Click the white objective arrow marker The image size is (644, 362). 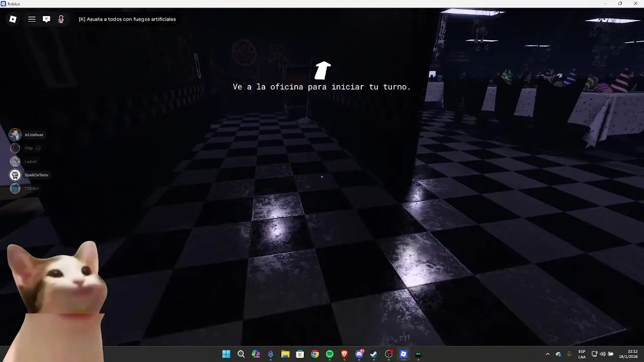[x=323, y=70]
